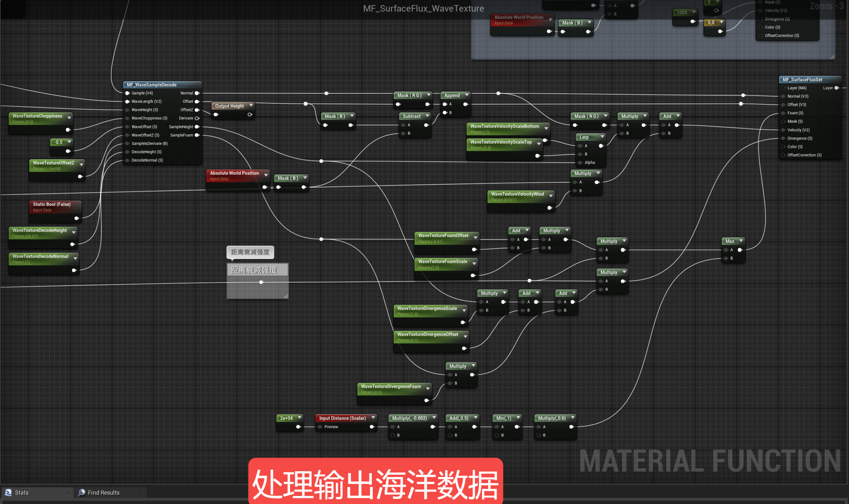Click the Static Bool (False) output pin
Screen dimensions: 849x504
point(76,219)
